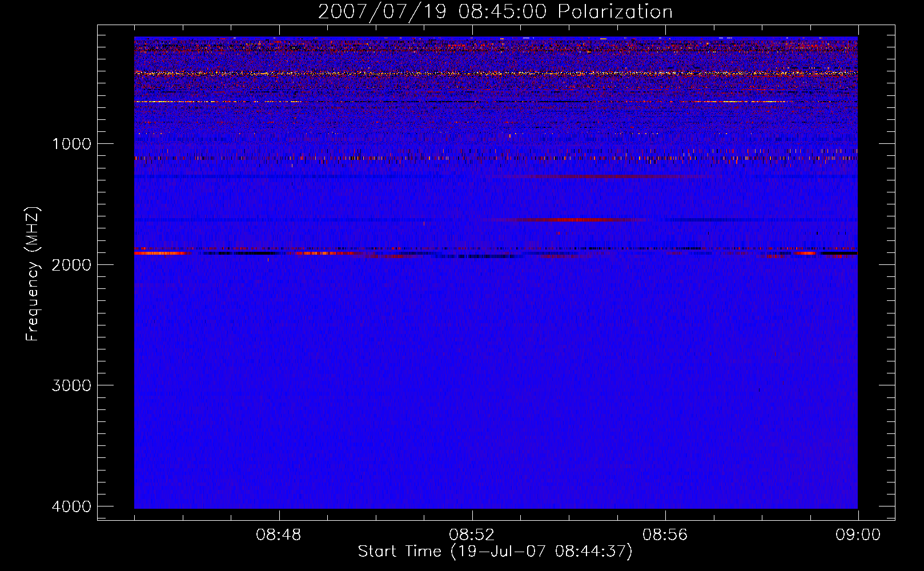Click the 08:56 time tick label
Viewport: 924px width, 571px height.
665,535
